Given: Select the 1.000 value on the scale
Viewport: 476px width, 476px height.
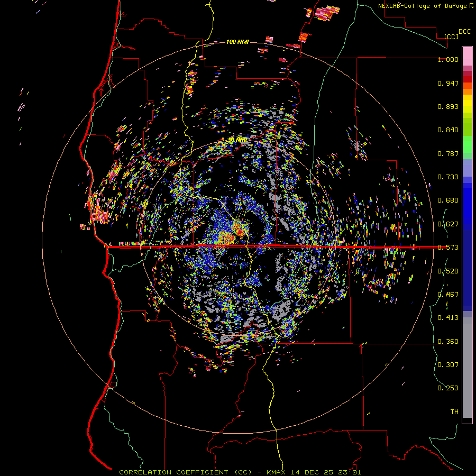Looking at the screenshot, I should click(x=448, y=59).
